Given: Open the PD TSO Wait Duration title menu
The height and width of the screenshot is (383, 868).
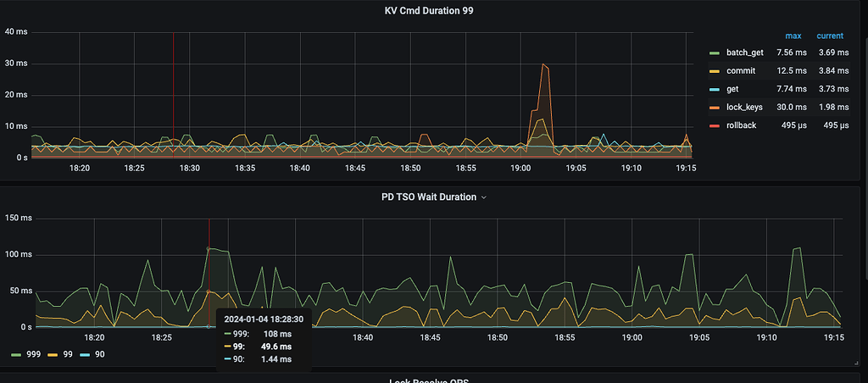Looking at the screenshot, I should [x=429, y=197].
